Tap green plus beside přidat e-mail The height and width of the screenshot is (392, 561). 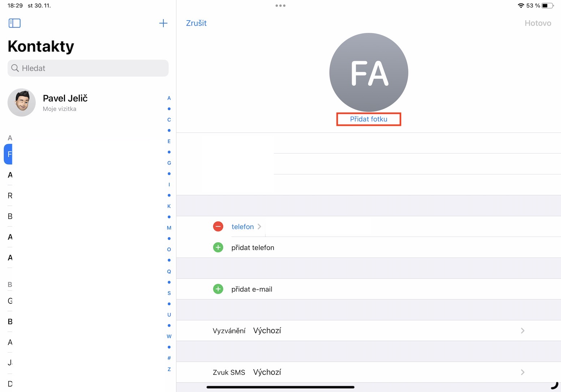click(218, 289)
